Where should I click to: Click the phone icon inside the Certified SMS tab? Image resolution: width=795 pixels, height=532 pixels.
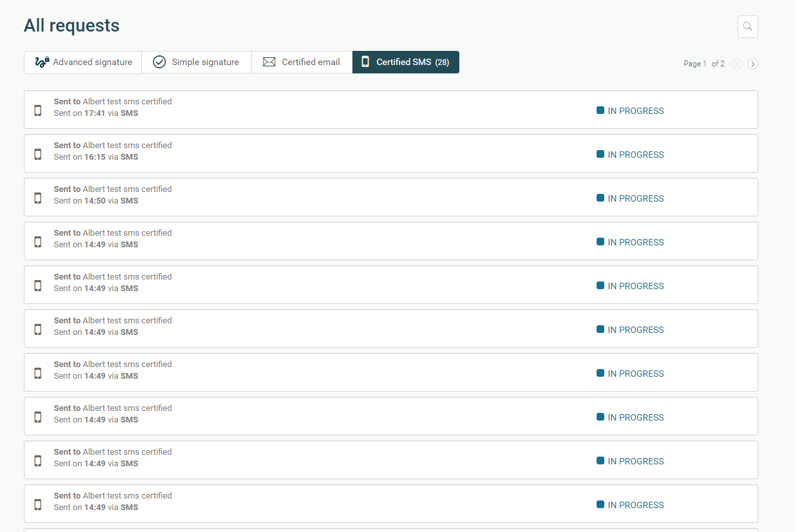pyautogui.click(x=365, y=61)
